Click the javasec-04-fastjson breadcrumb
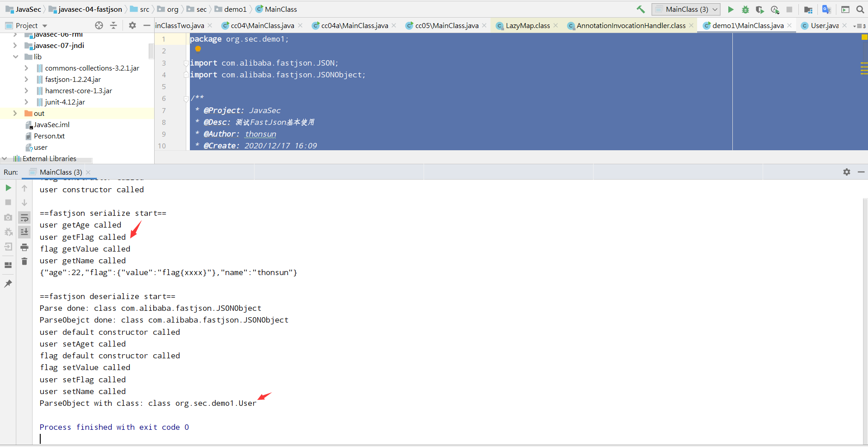This screenshot has width=868, height=447. 85,9
